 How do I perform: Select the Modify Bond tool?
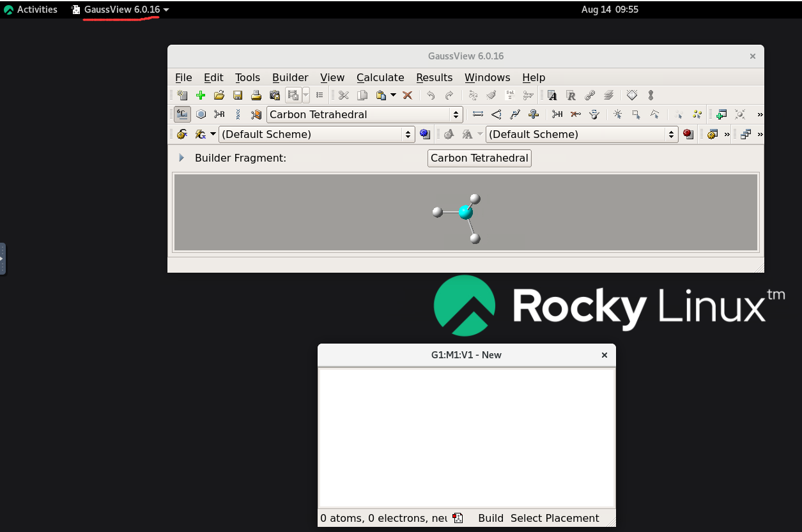click(478, 114)
